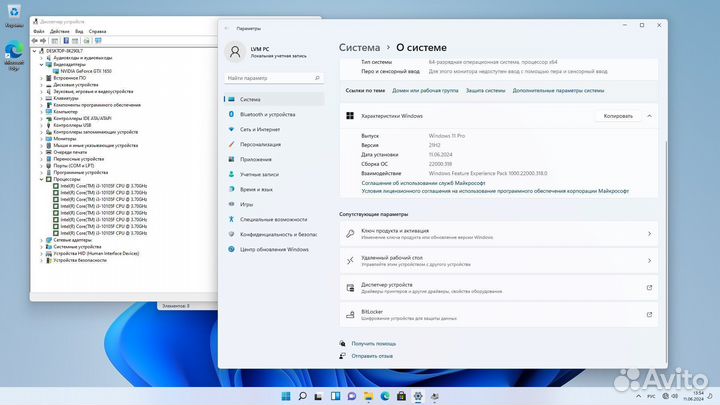Select Система in Settings sidebar
The height and width of the screenshot is (405, 720).
tap(274, 99)
